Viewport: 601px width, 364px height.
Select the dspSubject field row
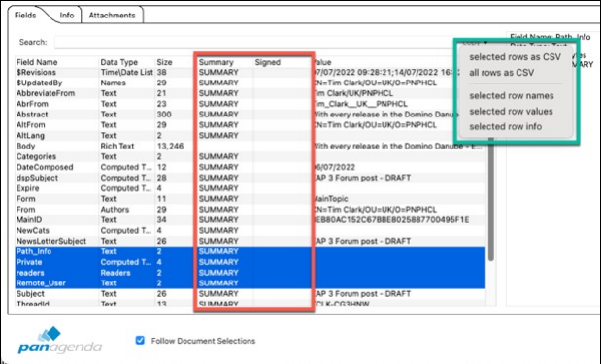[250, 178]
